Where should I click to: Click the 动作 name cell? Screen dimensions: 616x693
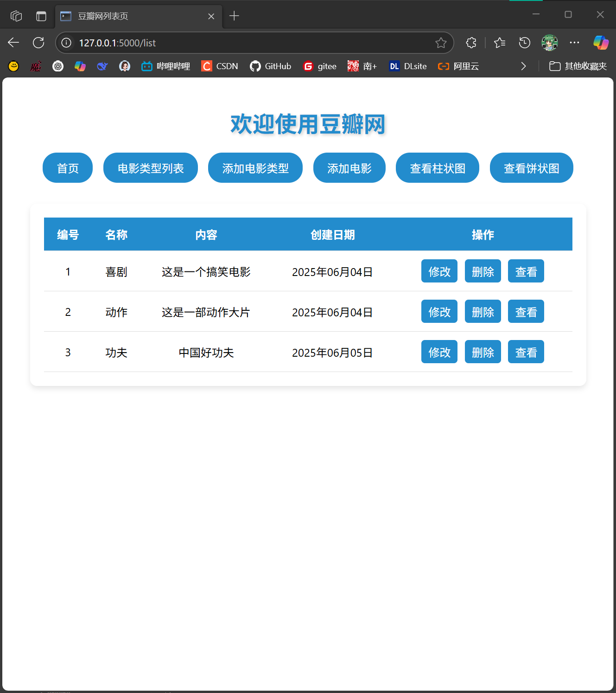click(116, 312)
